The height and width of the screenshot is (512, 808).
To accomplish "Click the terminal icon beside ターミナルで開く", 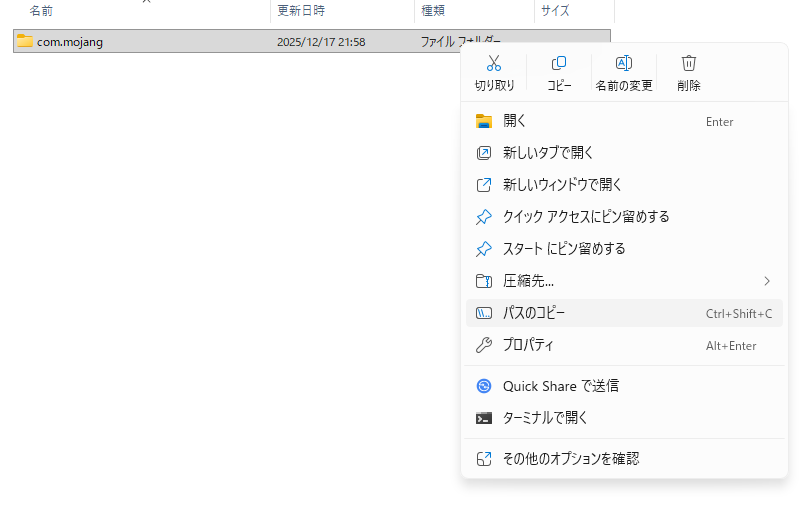I will 484,418.
